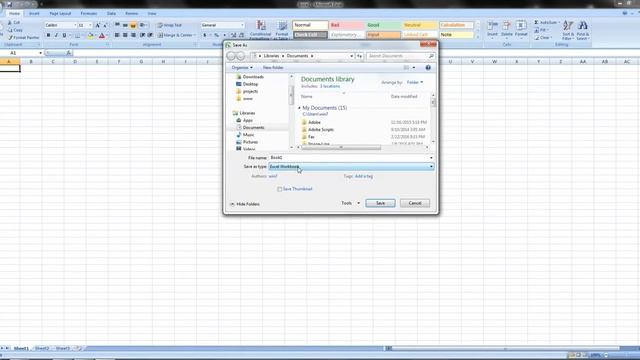Click the Format as Table icon
The height and width of the screenshot is (360, 640).
pos(282,26)
